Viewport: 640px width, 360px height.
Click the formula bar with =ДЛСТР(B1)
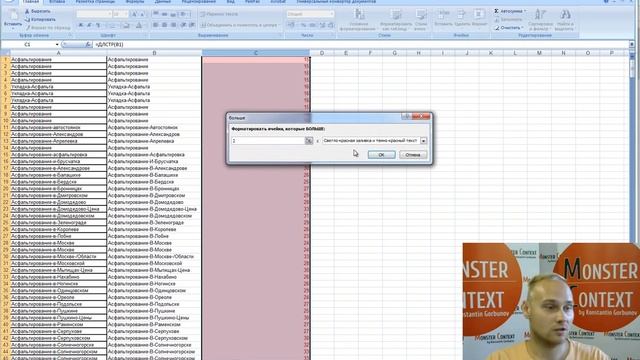pyautogui.click(x=361, y=44)
